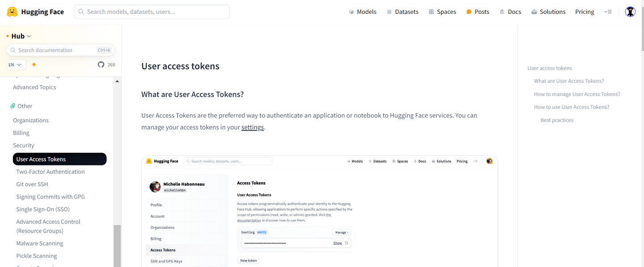The height and width of the screenshot is (267, 644).
Task: Open Models in the top navigation
Action: (362, 12)
